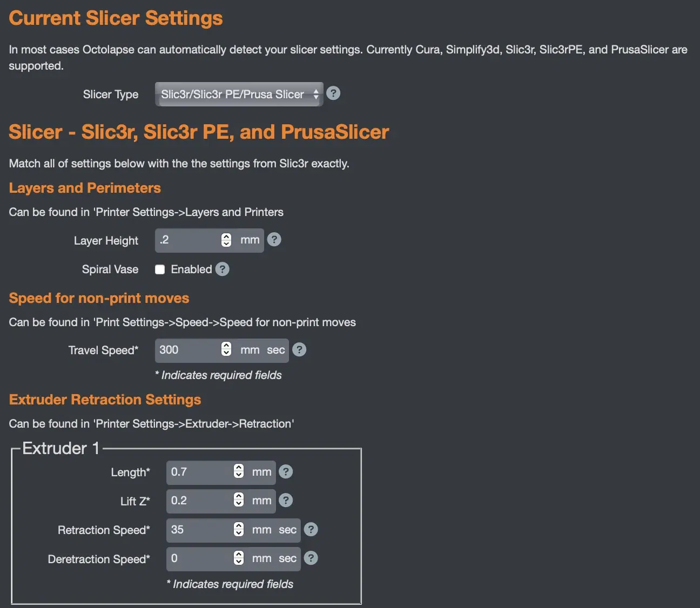
Task: Show Lift Z help tooltip icon
Action: coord(286,501)
